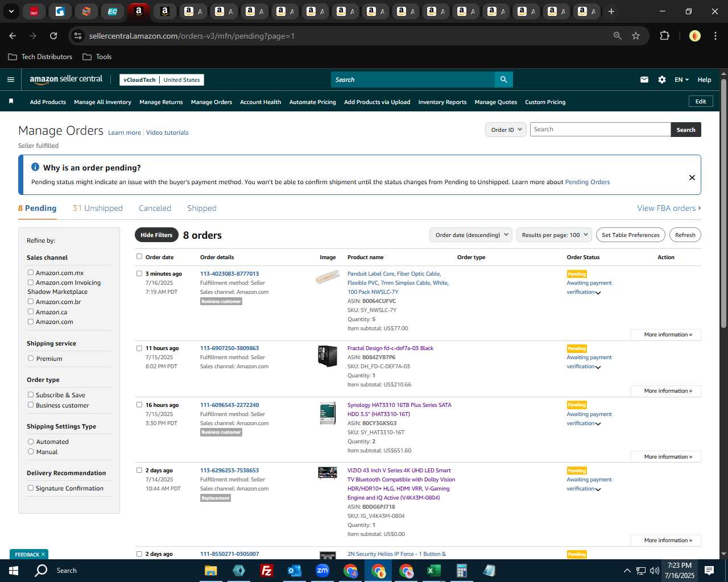
Task: Click the Set Table Preferences button
Action: (631, 235)
